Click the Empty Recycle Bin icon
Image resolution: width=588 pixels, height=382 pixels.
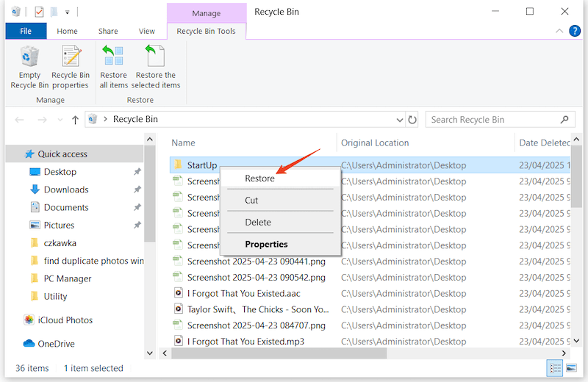(29, 66)
